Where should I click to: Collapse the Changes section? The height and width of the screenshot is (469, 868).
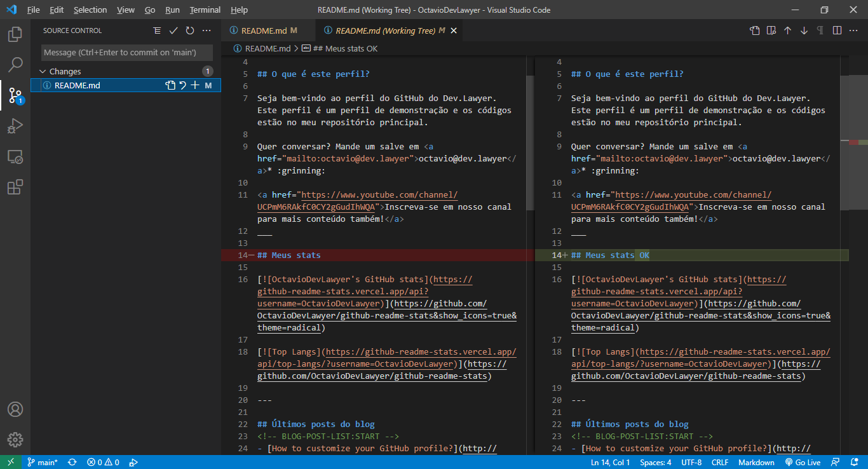coord(43,71)
